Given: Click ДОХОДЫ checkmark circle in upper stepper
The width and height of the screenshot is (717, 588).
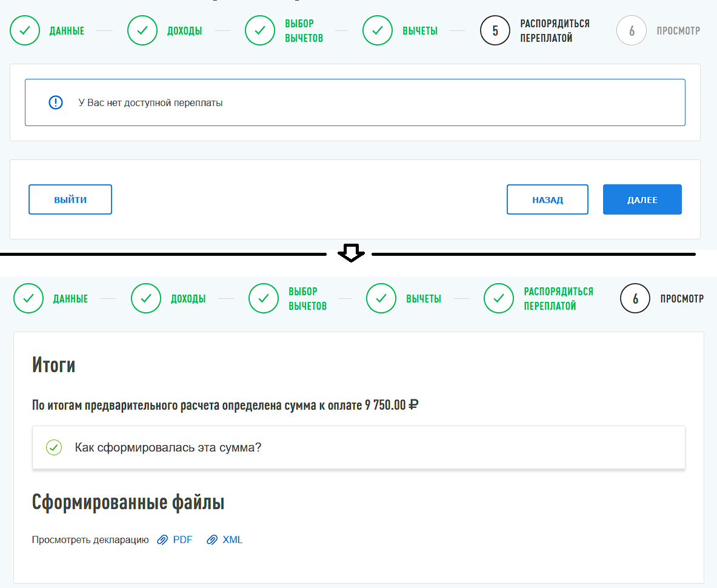Looking at the screenshot, I should coord(142,31).
